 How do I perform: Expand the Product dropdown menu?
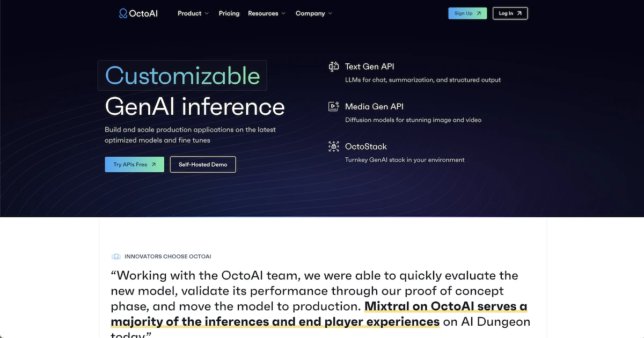coord(193,13)
